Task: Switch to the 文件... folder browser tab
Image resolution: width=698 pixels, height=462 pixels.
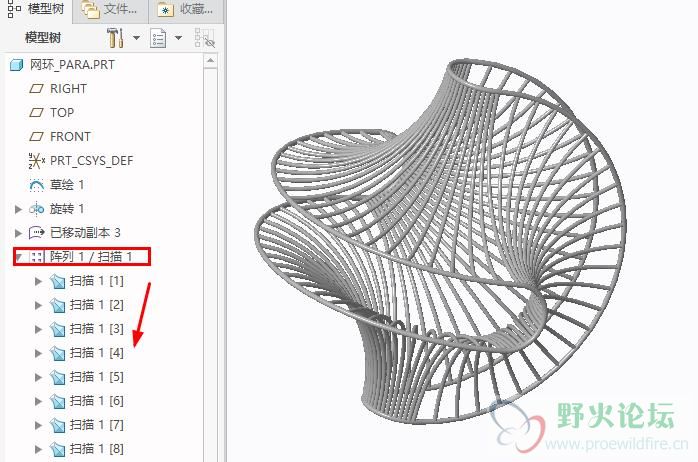Action: 110,9
